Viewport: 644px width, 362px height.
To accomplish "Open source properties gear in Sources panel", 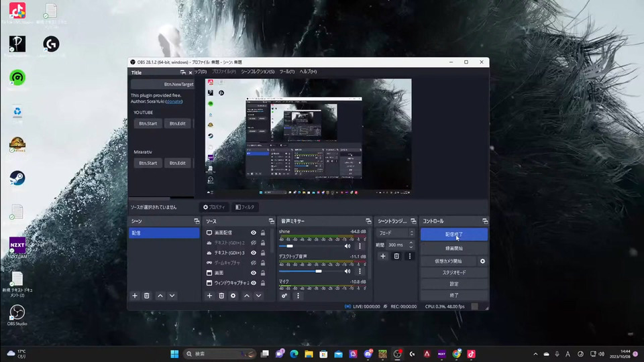I will 233,296.
